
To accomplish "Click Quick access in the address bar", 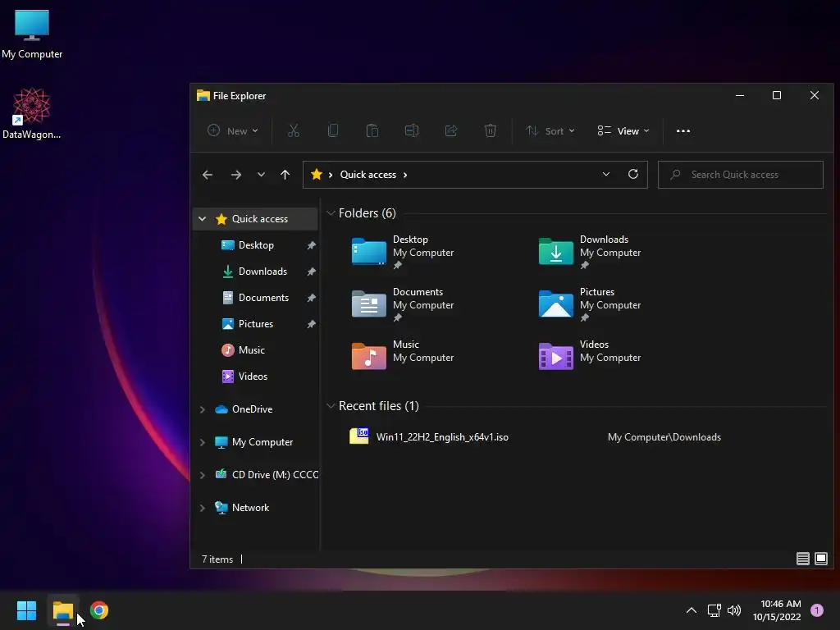I will pos(368,175).
